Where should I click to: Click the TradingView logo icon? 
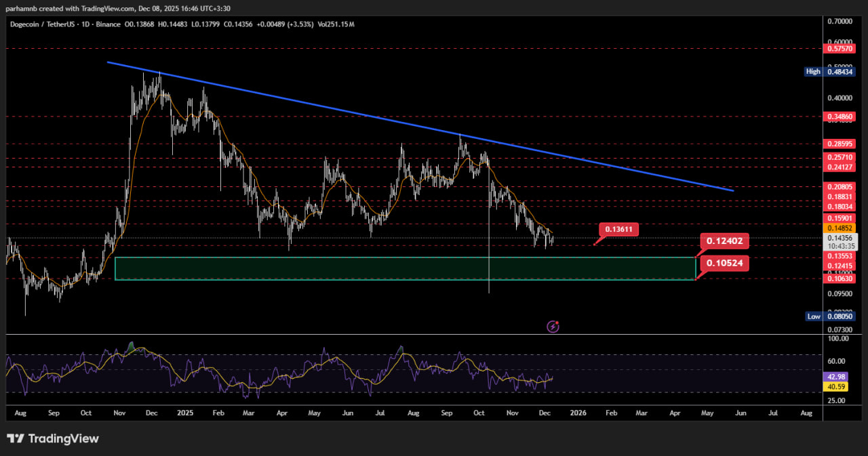(x=14, y=438)
